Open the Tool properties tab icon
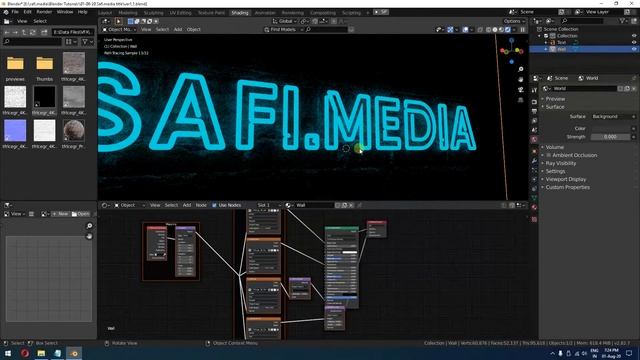The image size is (640, 360). (534, 90)
